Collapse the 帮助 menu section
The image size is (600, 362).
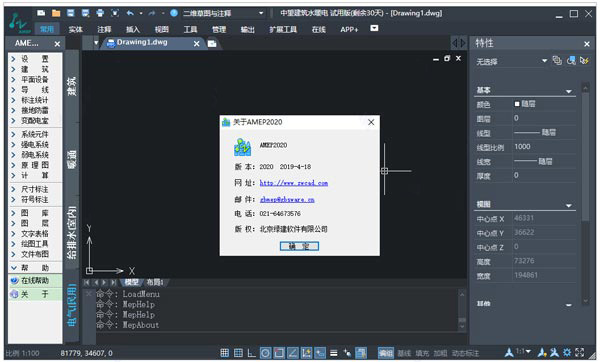[x=35, y=268]
